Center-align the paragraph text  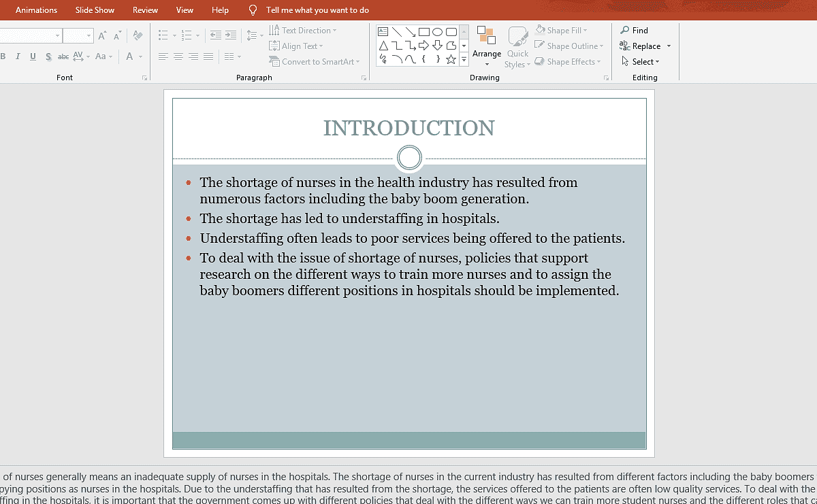click(x=178, y=56)
